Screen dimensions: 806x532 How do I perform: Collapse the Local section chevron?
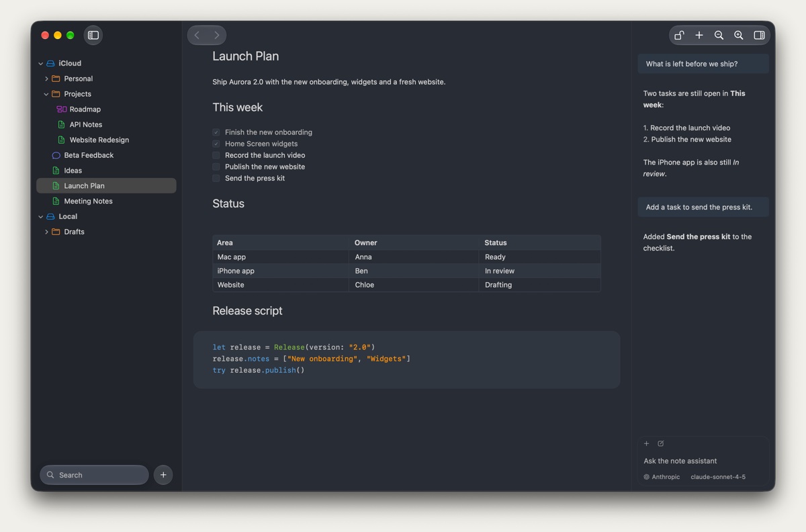coord(40,216)
